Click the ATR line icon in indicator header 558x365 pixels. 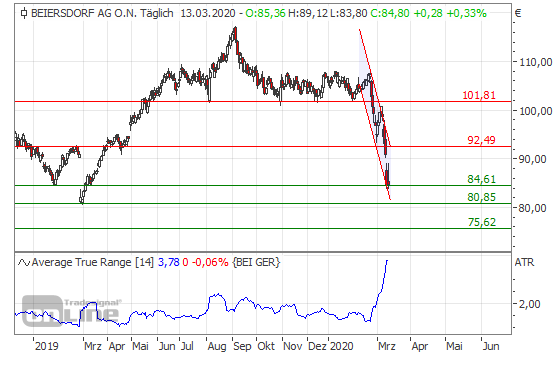(24, 263)
